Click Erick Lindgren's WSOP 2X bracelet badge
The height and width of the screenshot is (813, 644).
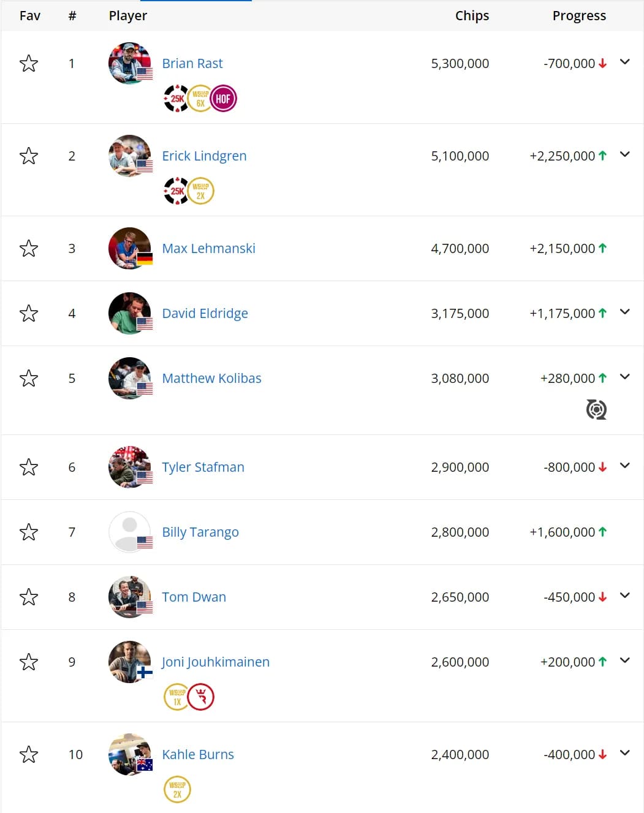tap(200, 191)
